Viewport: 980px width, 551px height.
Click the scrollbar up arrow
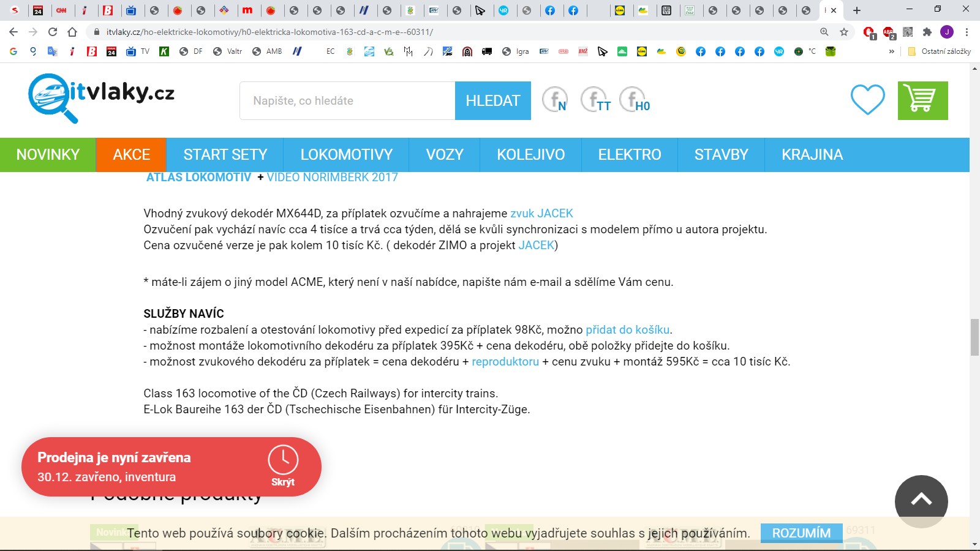[x=974, y=68]
